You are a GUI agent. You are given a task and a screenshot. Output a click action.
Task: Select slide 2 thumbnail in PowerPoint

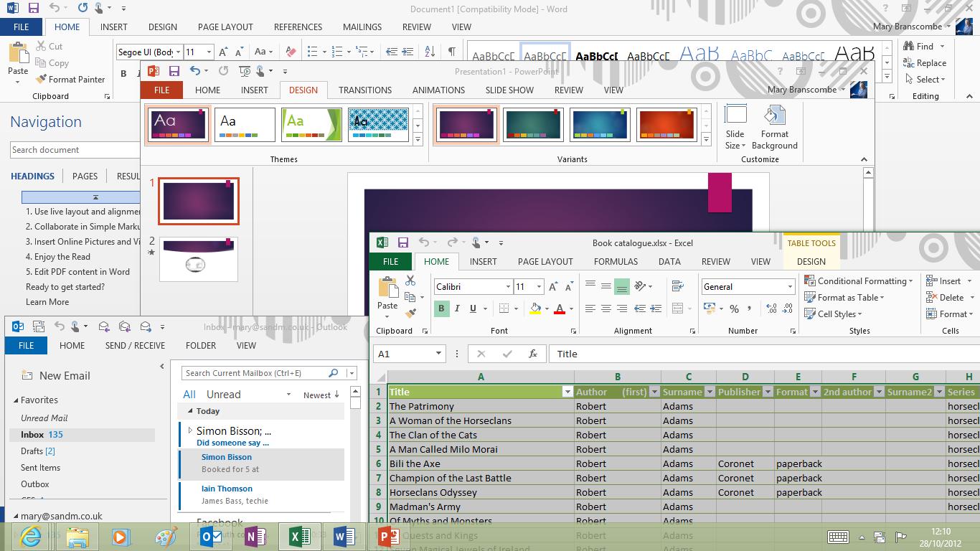199,259
